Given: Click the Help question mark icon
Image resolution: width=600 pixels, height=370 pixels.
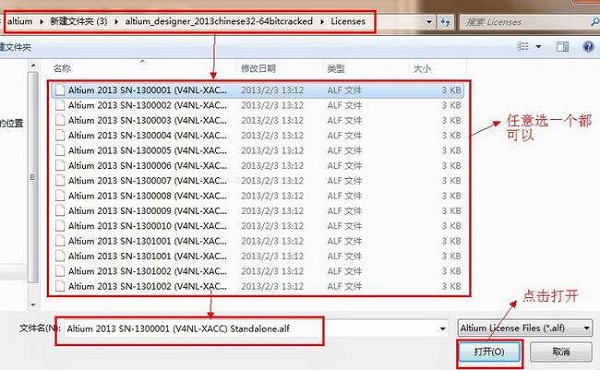Looking at the screenshot, I should pos(588,47).
